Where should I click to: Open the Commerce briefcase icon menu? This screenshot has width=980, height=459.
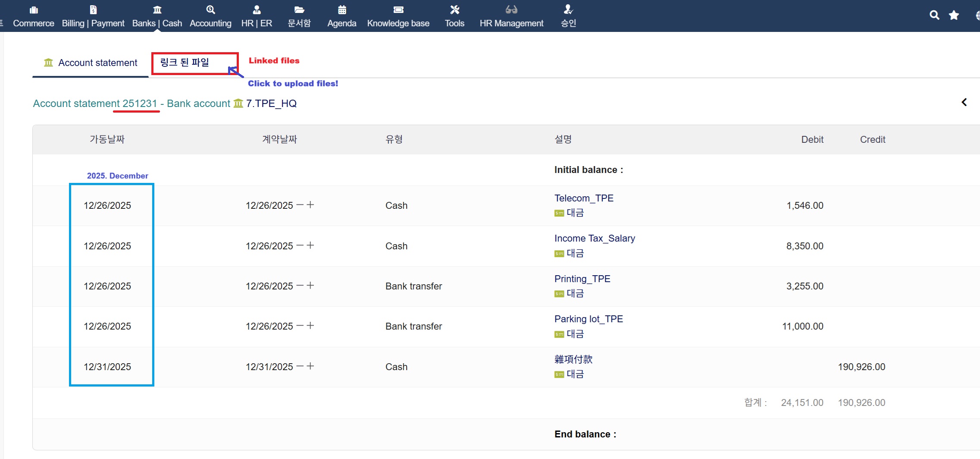(34, 10)
